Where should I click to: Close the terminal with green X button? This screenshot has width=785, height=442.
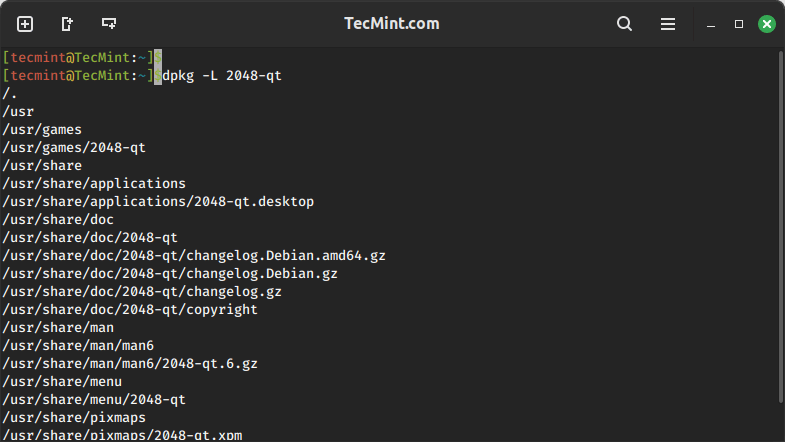coord(767,24)
